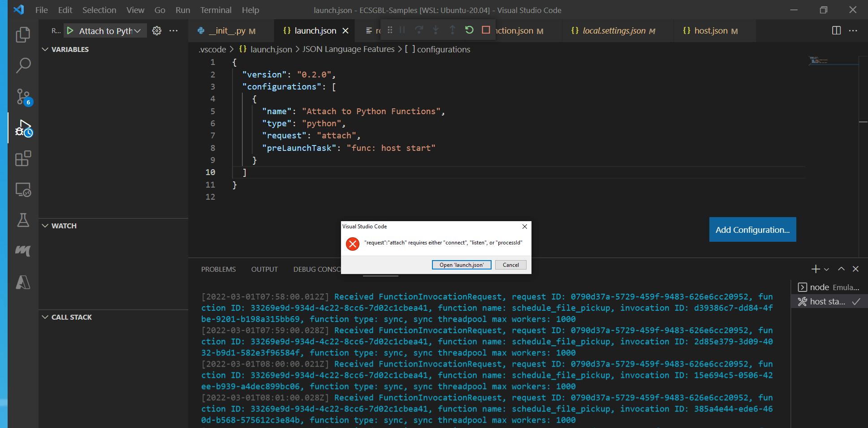Select the node Emulator terminal entry

pyautogui.click(x=829, y=287)
